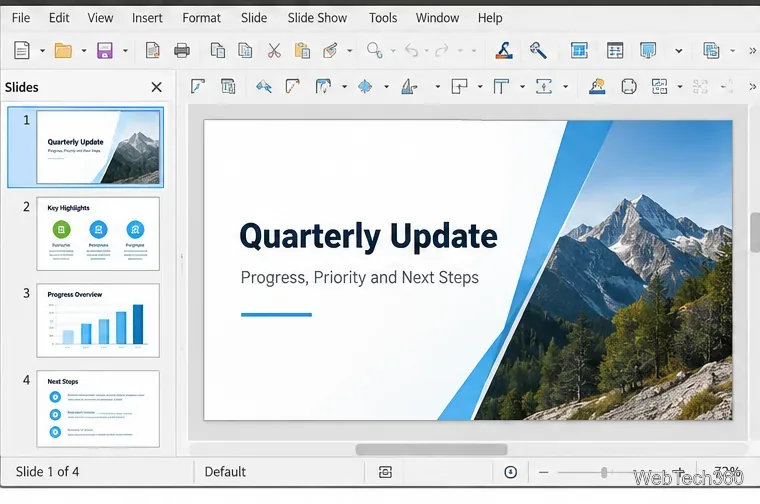Open the View menu

[x=100, y=18]
